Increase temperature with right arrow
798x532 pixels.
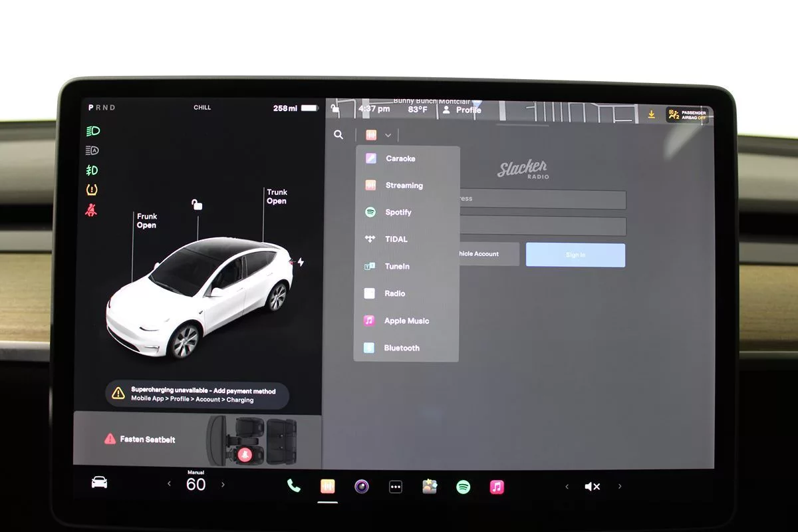223,485
